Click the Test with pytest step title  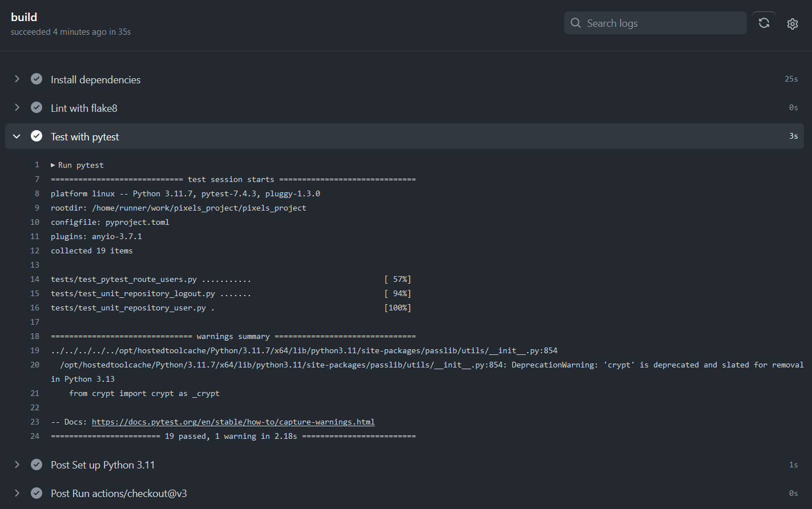coord(85,137)
